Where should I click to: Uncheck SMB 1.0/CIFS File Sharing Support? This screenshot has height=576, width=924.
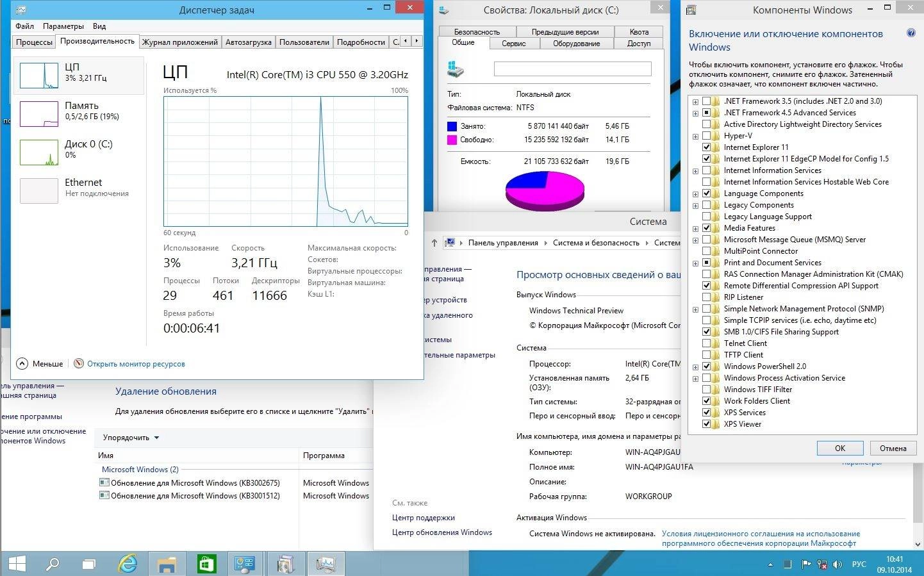click(706, 332)
